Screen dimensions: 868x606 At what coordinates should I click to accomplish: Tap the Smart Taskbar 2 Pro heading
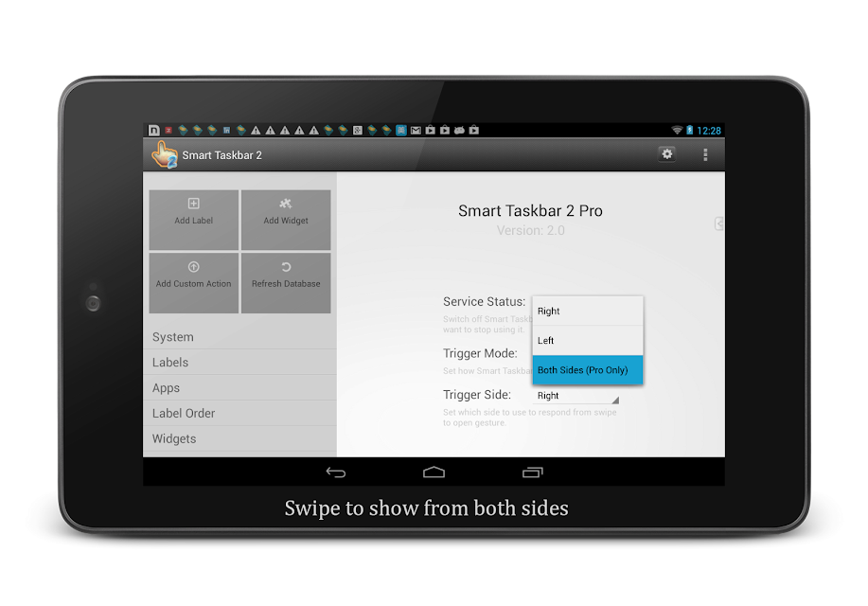click(530, 210)
